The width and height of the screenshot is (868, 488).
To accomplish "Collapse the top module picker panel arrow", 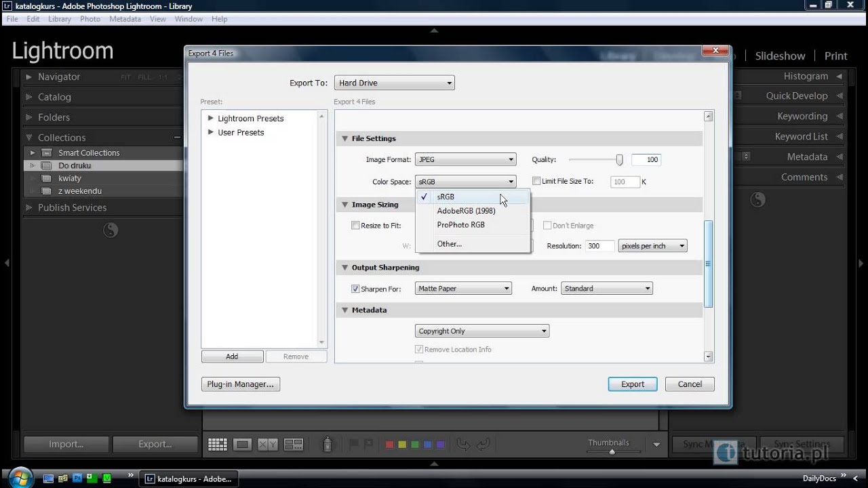I will (x=434, y=30).
